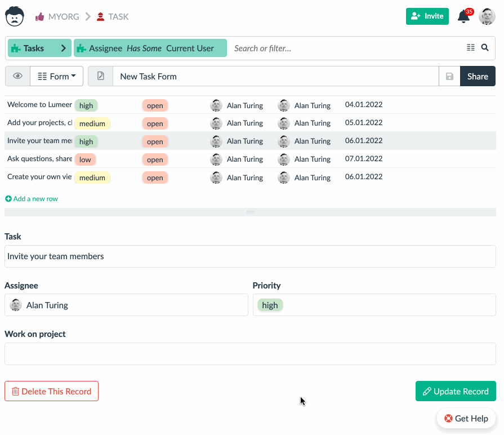504x435 pixels.
Task: Click the thumbs-up icon beside MYORG
Action: 39,16
